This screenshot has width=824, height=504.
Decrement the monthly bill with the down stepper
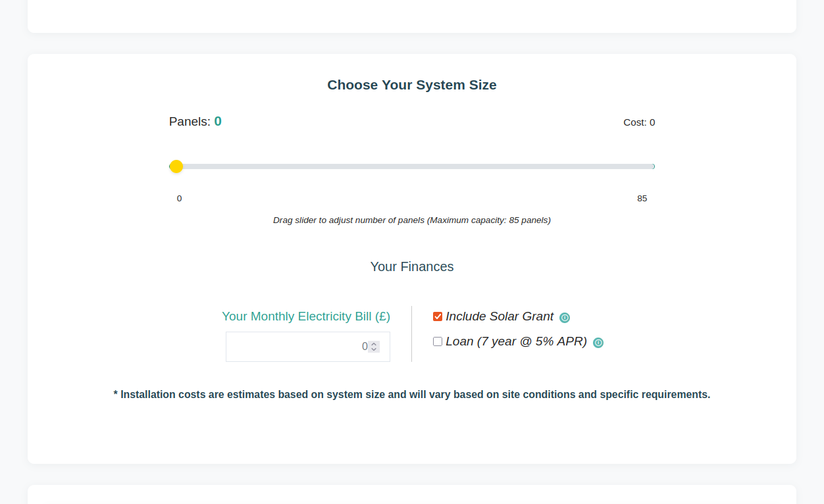(374, 349)
